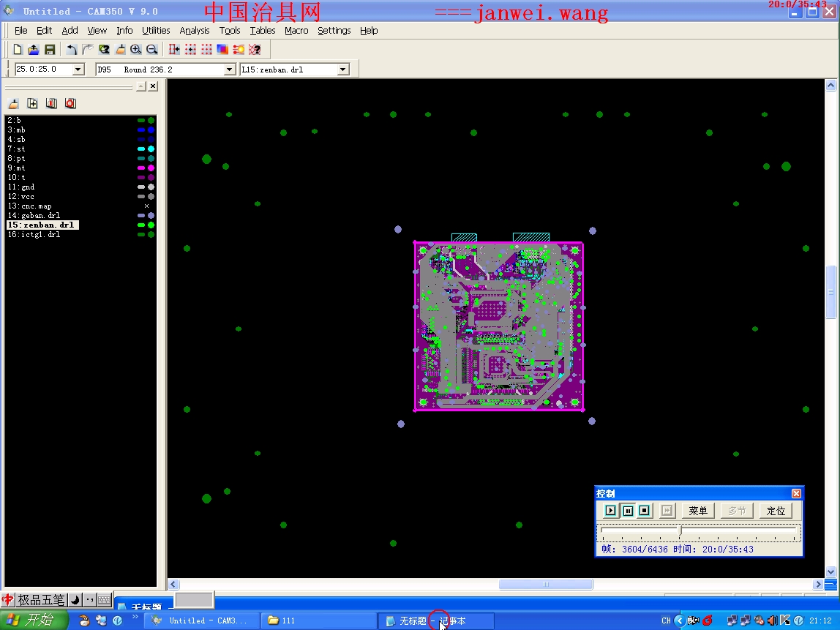
Task: Click the 定位 button in control panel
Action: (776, 511)
